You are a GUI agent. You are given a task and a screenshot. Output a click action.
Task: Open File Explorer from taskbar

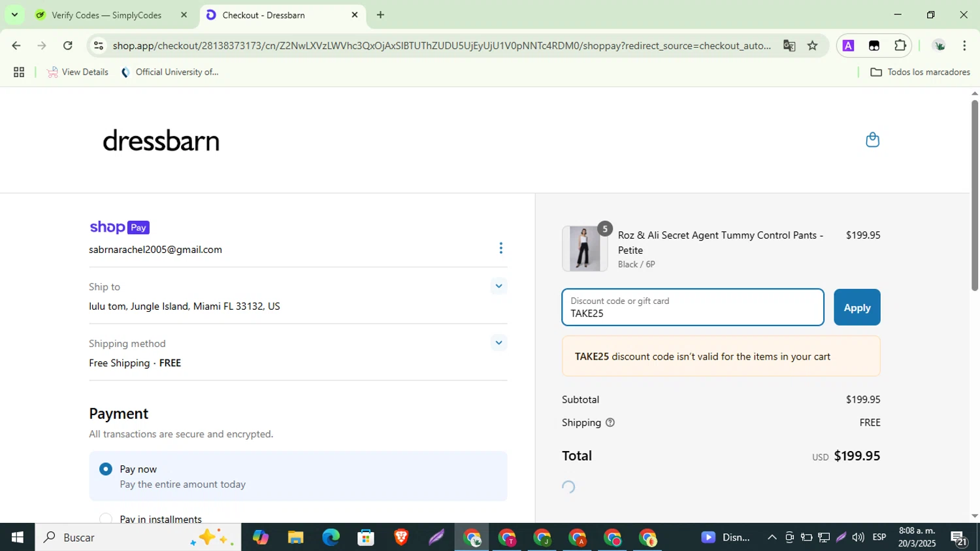(295, 537)
